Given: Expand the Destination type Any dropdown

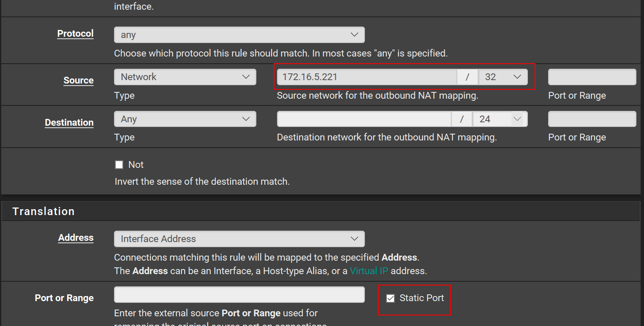Looking at the screenshot, I should [x=185, y=119].
